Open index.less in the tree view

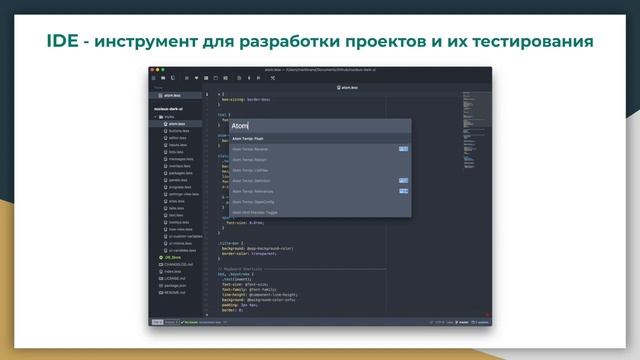(x=170, y=271)
